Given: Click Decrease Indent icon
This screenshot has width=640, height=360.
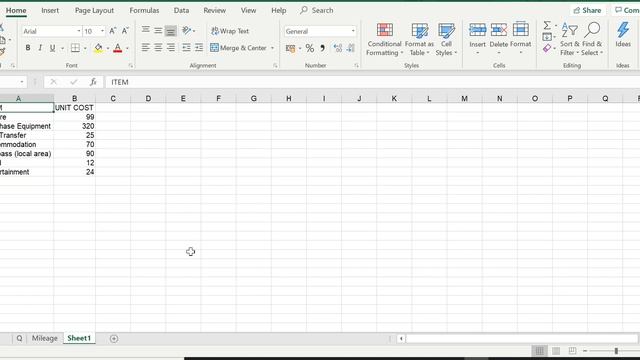Looking at the screenshot, I should pyautogui.click(x=186, y=48).
